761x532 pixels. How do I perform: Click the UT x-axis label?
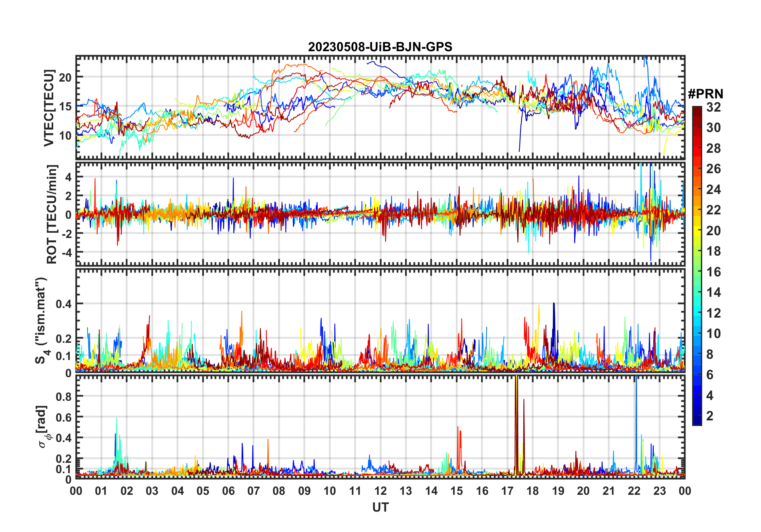[380, 508]
